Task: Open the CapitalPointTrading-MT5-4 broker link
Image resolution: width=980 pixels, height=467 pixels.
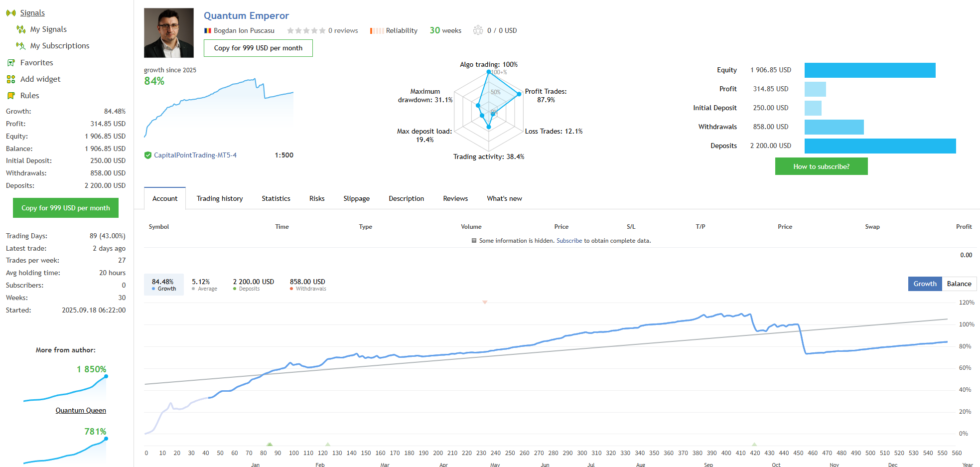Action: coord(195,156)
